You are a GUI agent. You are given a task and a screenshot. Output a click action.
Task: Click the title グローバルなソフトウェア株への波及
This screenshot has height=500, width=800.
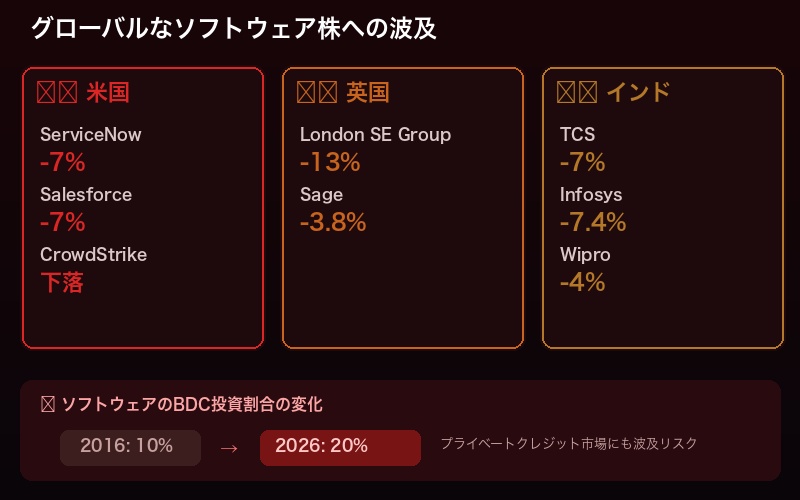point(234,28)
